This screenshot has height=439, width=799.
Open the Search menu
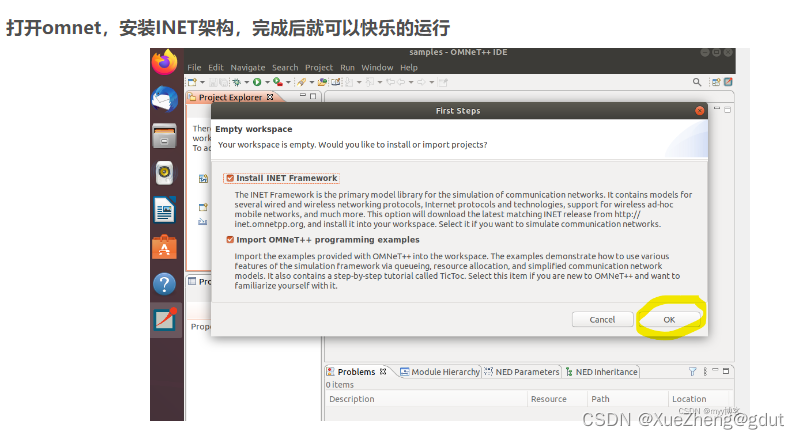coord(285,67)
